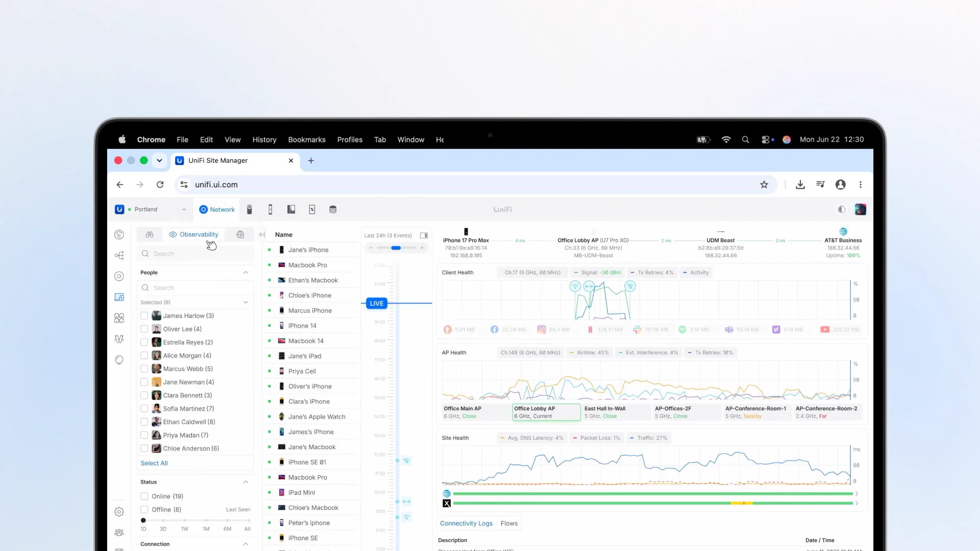This screenshot has height=551, width=980.
Task: Collapse the left filter panel arrow
Action: pos(262,235)
